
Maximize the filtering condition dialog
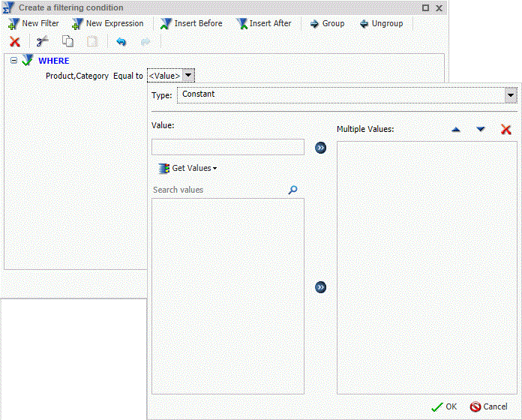(x=425, y=7)
